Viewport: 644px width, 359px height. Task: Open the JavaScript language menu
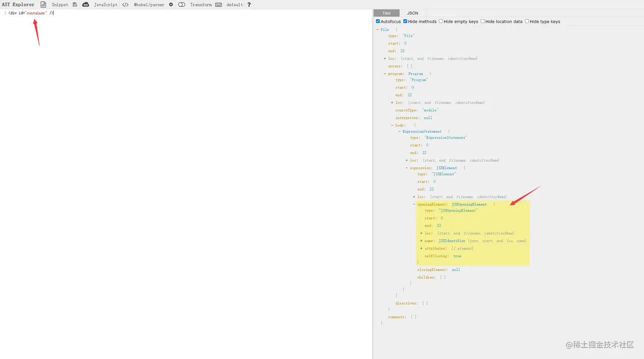pos(106,5)
